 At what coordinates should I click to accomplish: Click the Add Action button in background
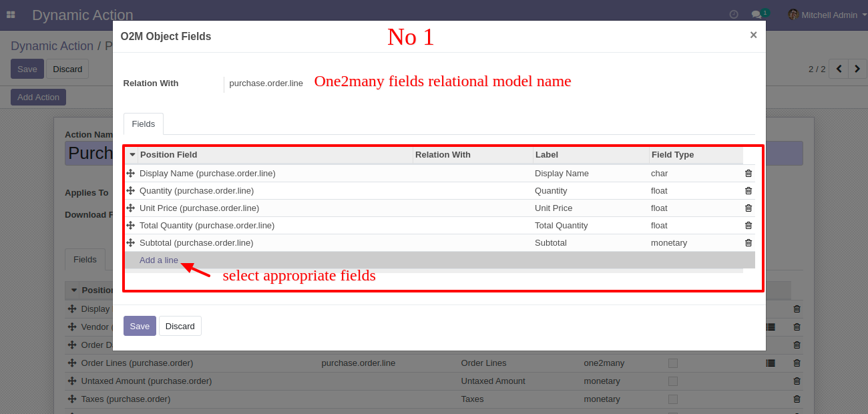pyautogui.click(x=38, y=97)
